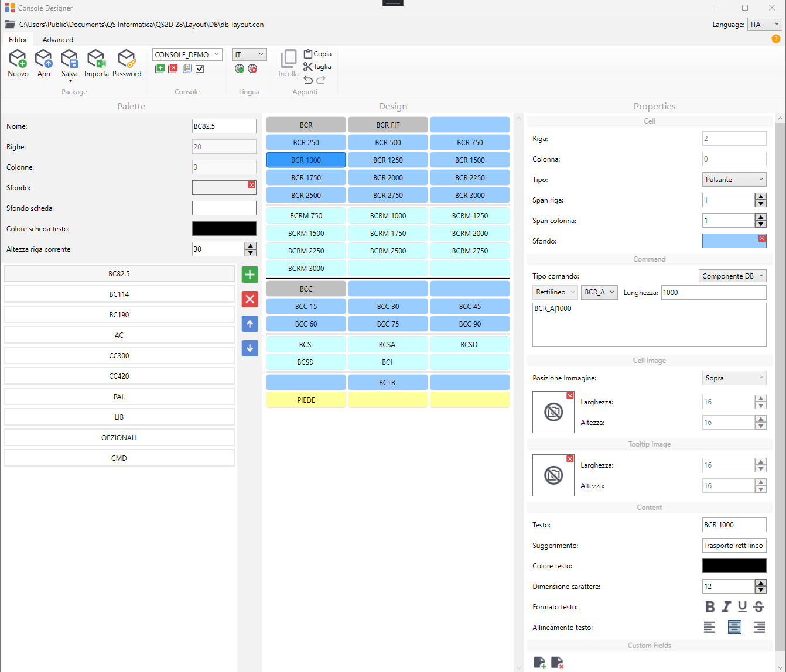Toggle the console checkbox under CONSOLE_DEMO
This screenshot has width=786, height=672.
click(200, 68)
